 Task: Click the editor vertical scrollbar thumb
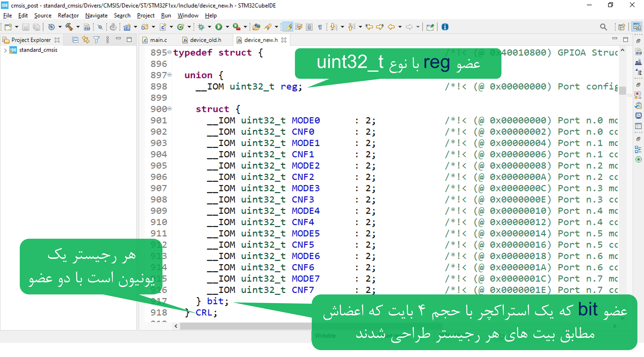622,90
